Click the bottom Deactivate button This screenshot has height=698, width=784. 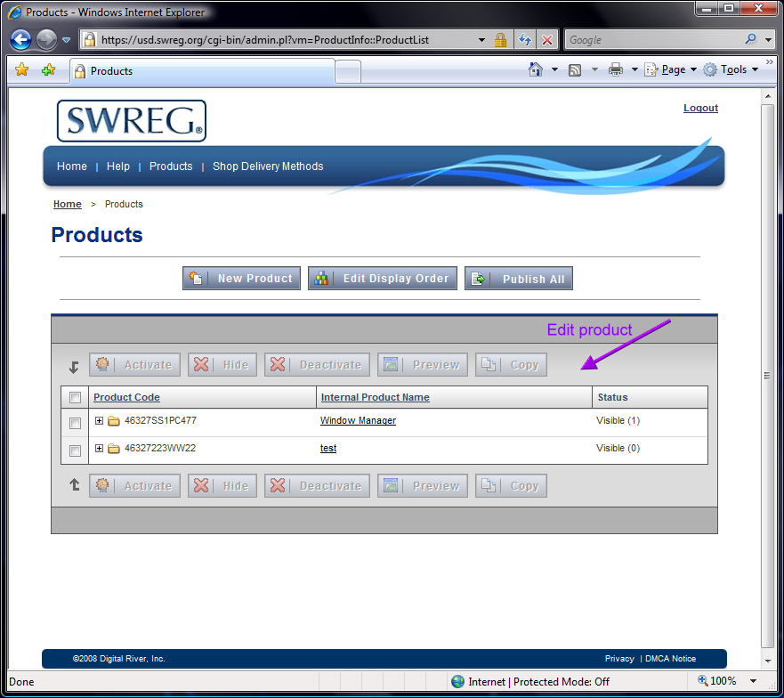point(317,486)
